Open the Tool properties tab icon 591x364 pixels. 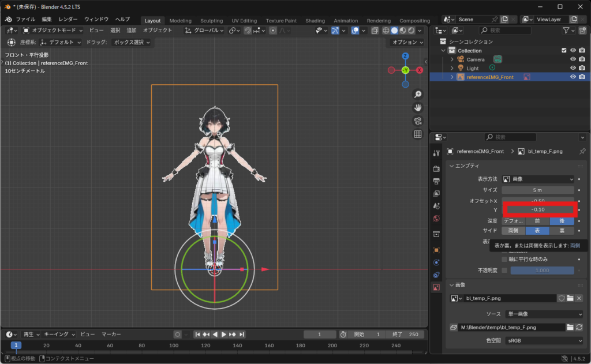click(436, 153)
